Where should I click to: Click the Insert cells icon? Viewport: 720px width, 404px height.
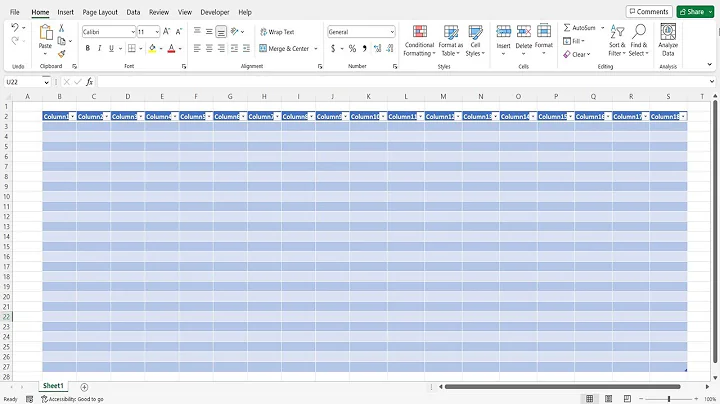click(x=503, y=31)
